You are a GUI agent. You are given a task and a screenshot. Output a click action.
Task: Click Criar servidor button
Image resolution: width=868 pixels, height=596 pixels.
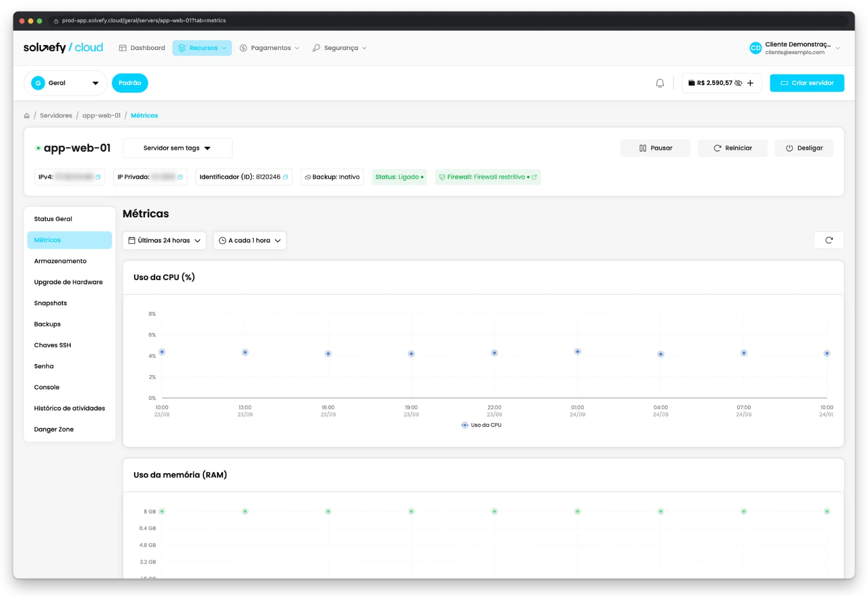coord(807,83)
